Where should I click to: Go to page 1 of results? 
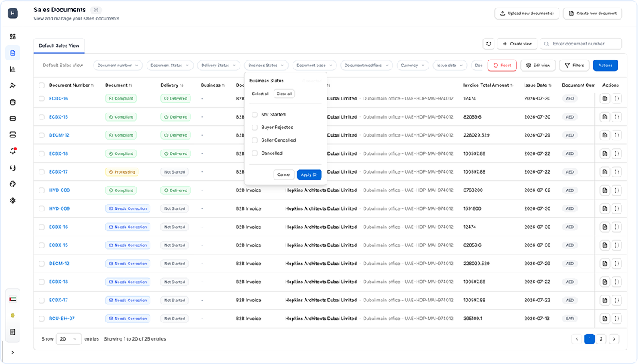[589, 339]
